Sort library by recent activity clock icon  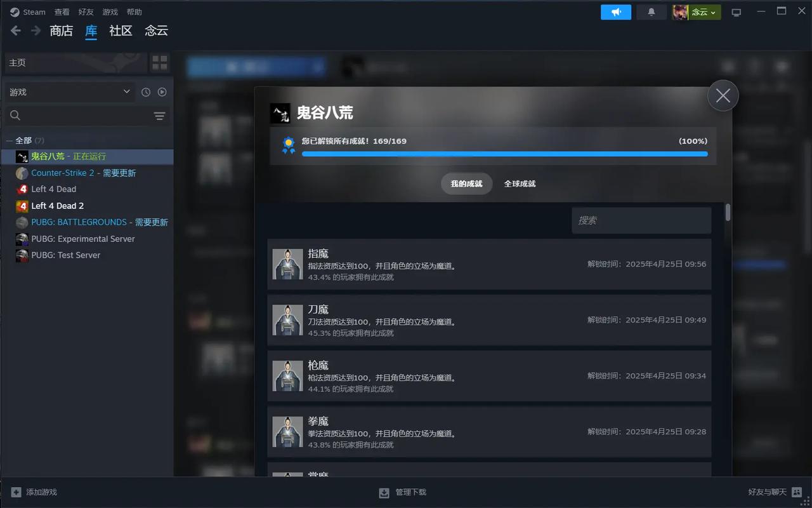tap(146, 92)
